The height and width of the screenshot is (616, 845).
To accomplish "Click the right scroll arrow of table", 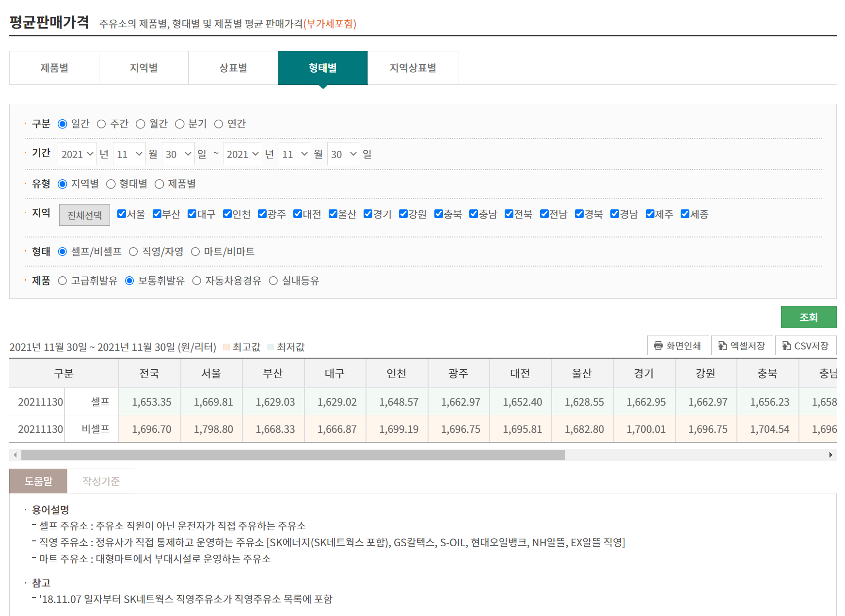I will point(830,455).
